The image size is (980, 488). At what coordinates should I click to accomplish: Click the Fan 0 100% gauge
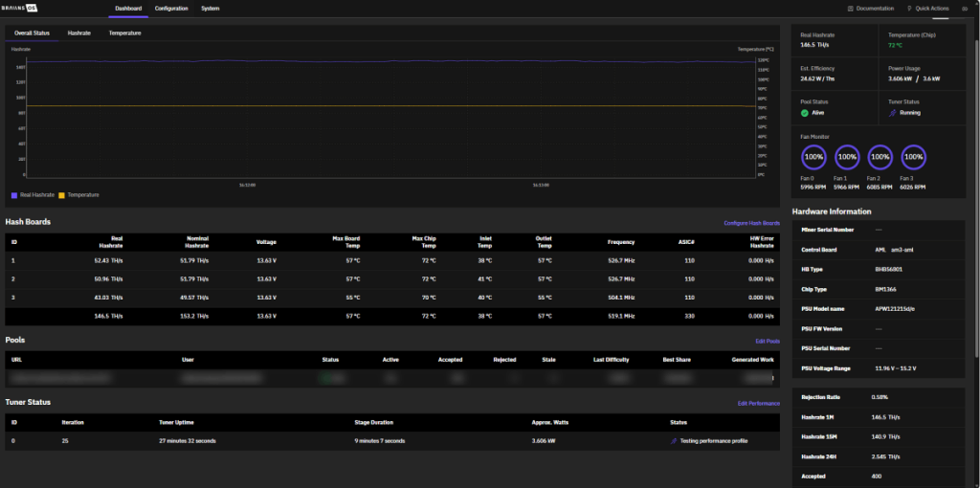tap(813, 158)
